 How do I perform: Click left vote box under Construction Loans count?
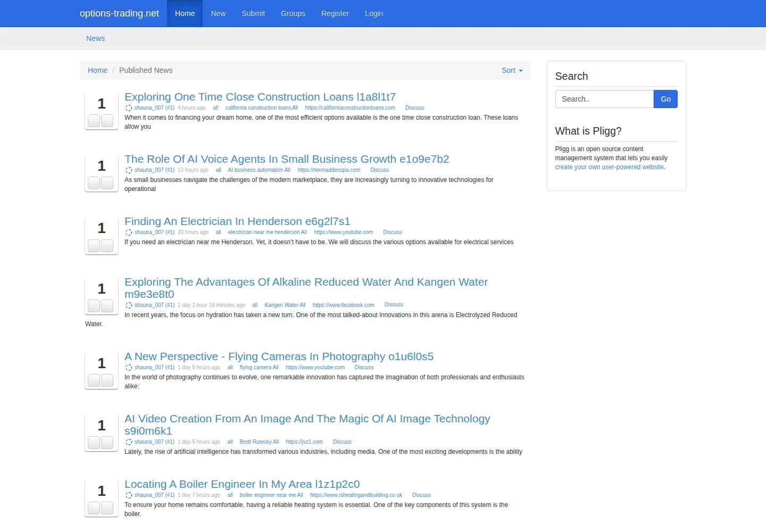point(94,121)
